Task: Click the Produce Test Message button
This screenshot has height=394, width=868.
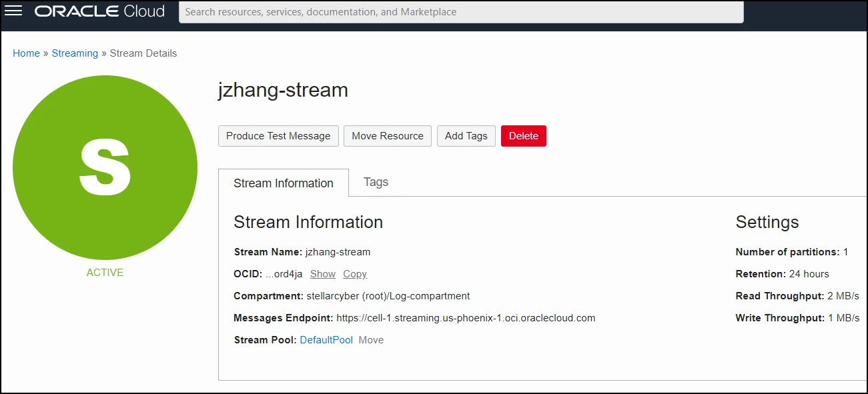Action: point(278,136)
